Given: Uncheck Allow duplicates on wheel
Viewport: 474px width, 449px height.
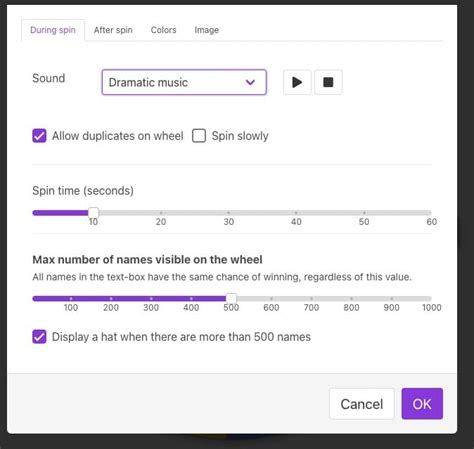Looking at the screenshot, I should [39, 136].
